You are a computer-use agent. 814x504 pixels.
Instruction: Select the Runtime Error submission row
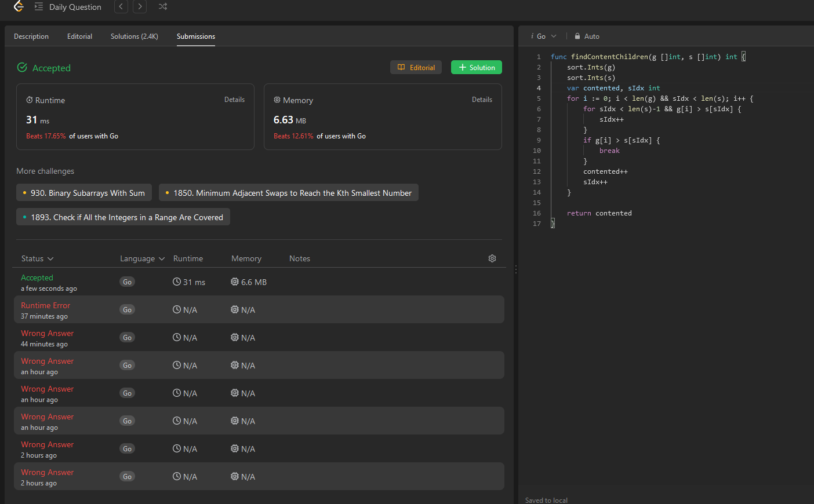click(259, 310)
